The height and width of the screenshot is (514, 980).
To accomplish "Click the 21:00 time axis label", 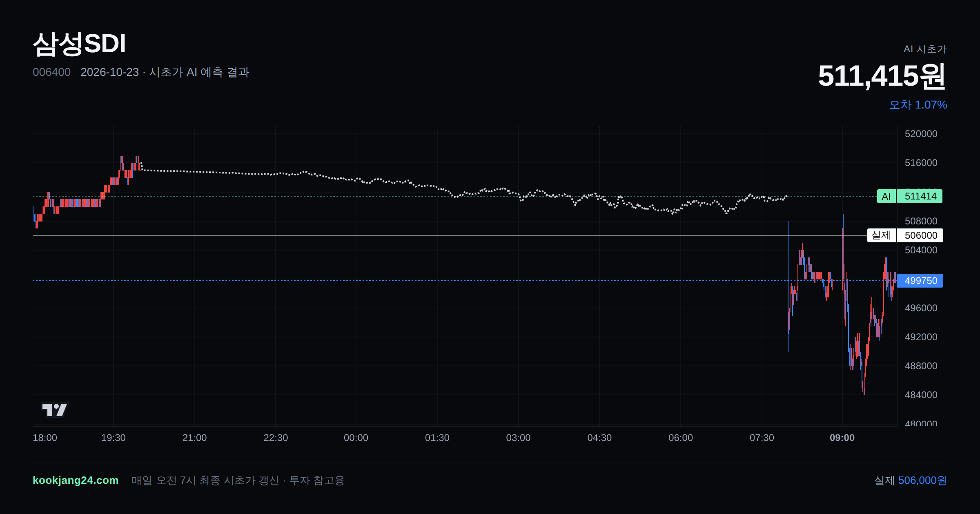I will 194,438.
